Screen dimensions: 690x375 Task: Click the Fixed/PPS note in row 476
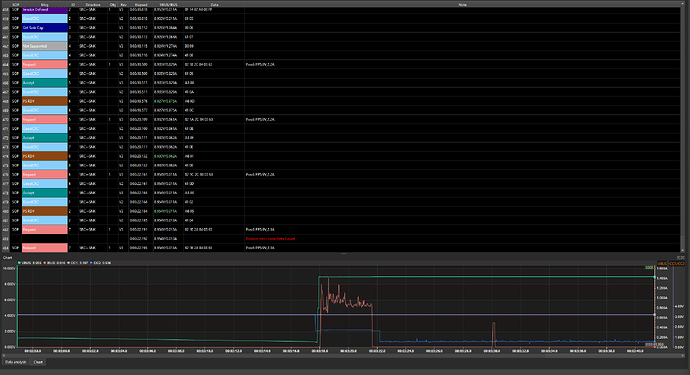pyautogui.click(x=261, y=174)
